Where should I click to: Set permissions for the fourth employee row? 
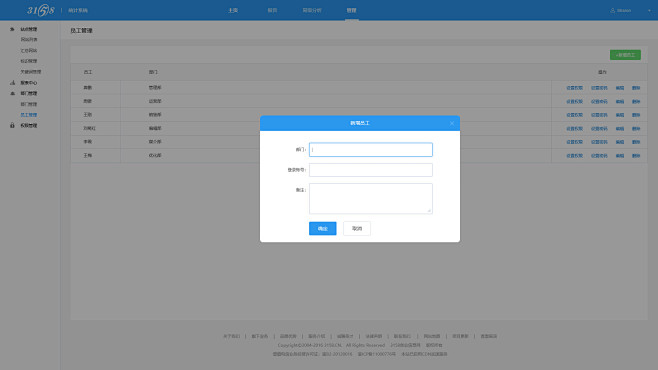574,129
